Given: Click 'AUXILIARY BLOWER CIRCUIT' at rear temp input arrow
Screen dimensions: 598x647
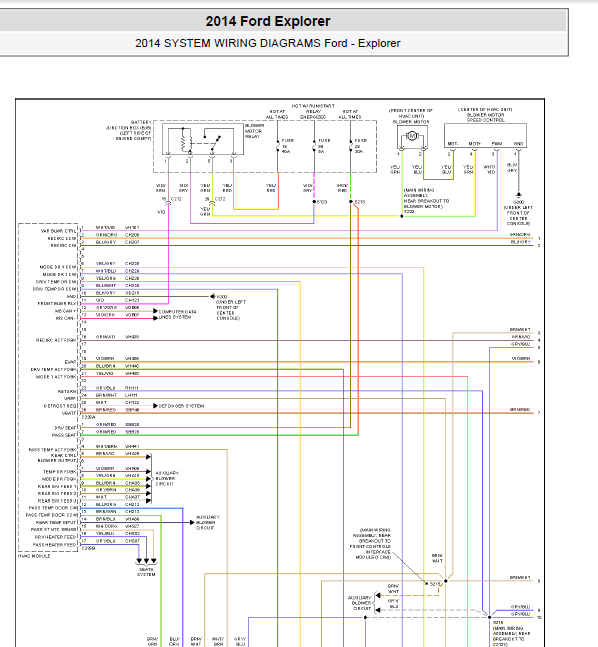Looking at the screenshot, I should [208, 522].
